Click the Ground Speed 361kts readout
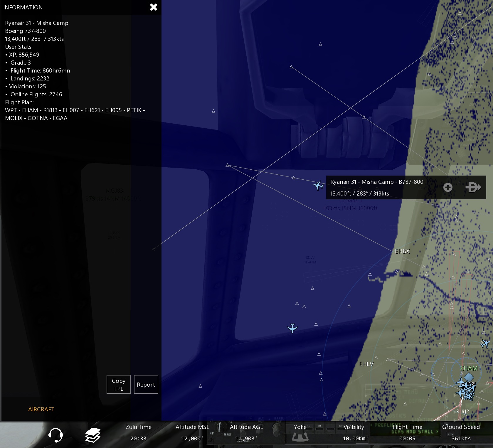 [461, 433]
